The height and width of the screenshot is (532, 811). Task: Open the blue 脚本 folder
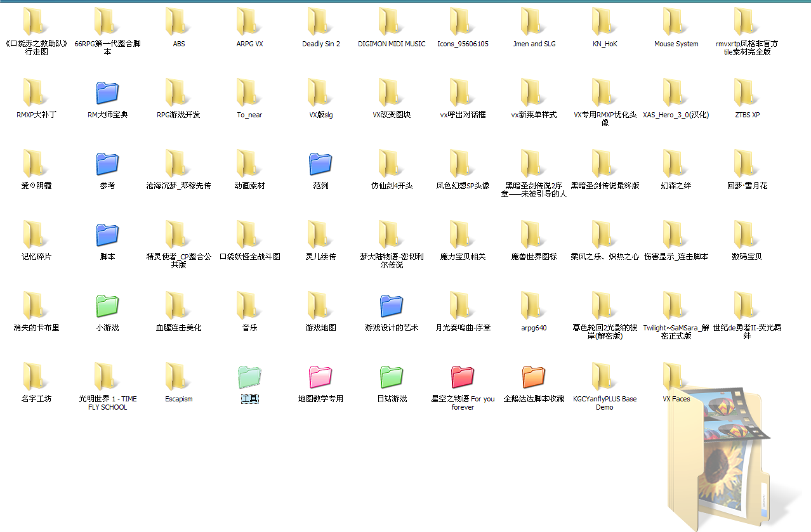click(107, 235)
